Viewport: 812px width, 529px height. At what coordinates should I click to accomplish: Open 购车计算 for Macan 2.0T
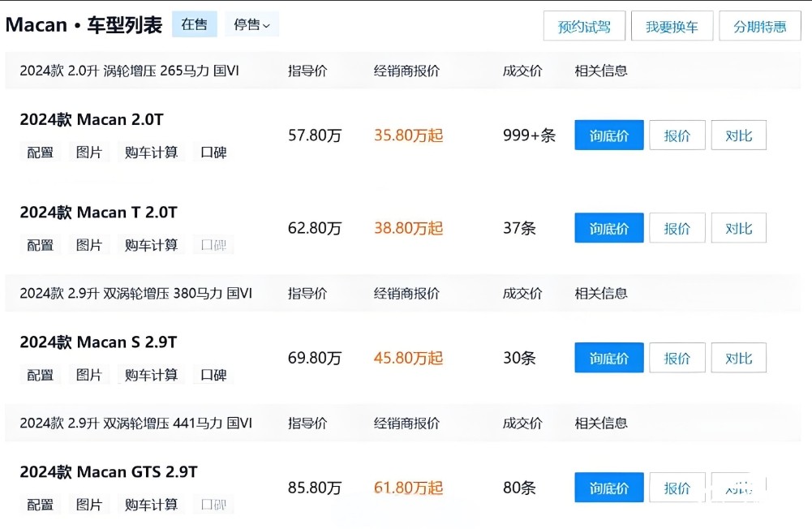click(151, 153)
